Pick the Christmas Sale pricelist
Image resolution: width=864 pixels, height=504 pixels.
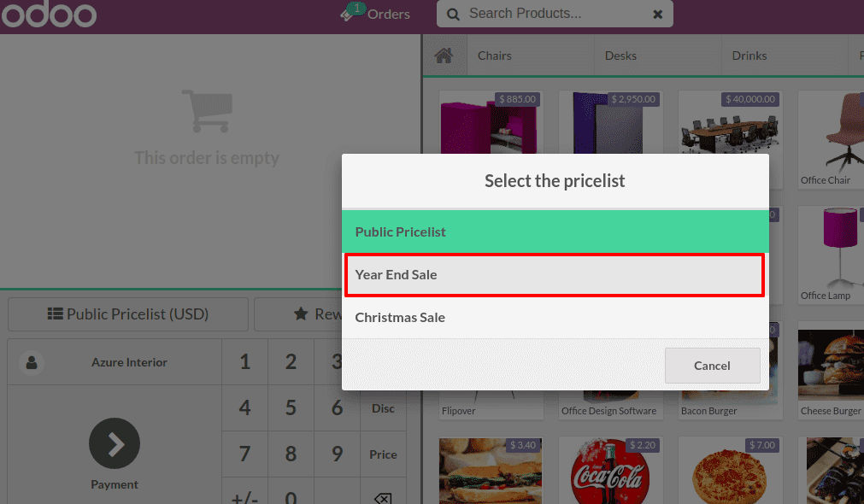[x=555, y=317]
